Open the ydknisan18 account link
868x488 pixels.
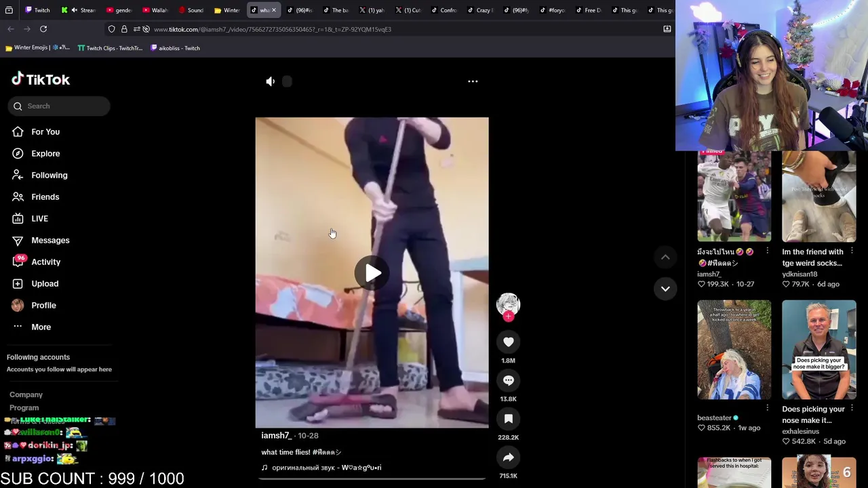(x=800, y=274)
